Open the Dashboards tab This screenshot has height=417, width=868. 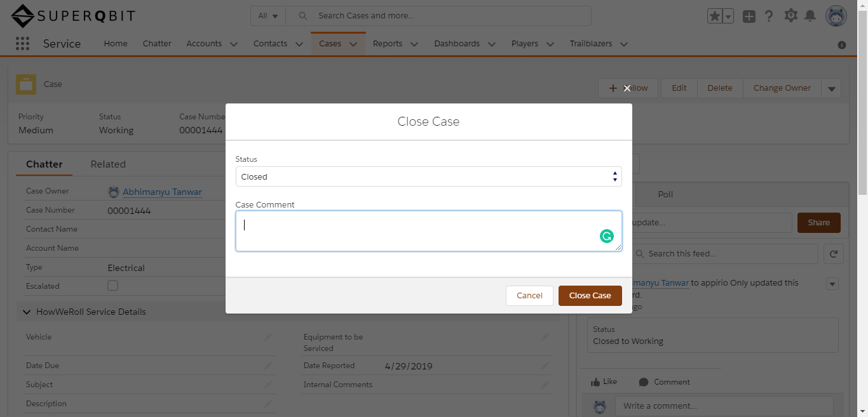pos(457,44)
